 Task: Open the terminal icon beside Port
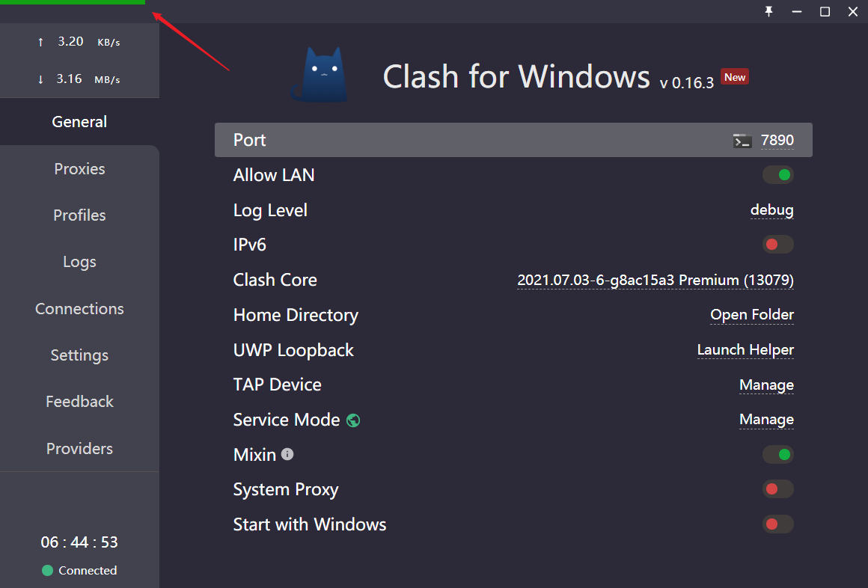click(742, 141)
